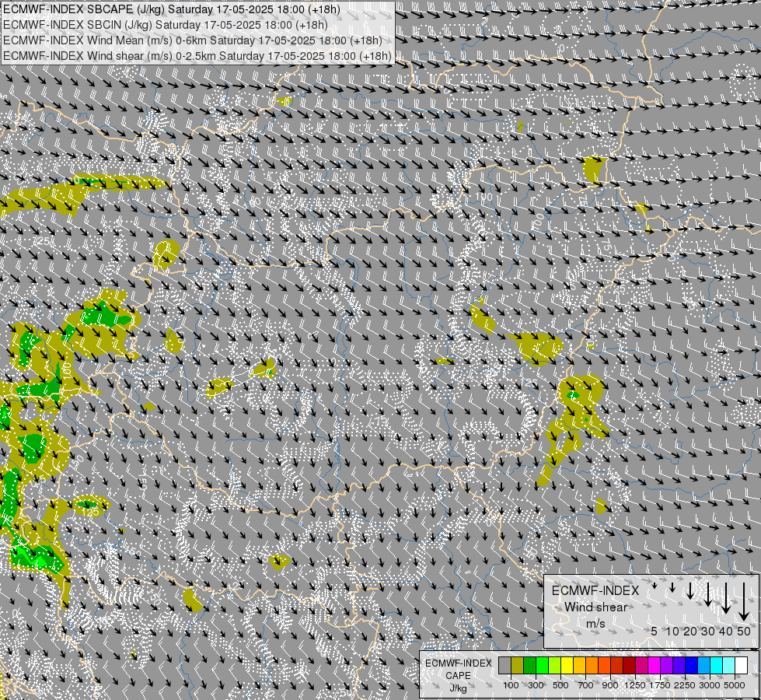Image resolution: width=761 pixels, height=700 pixels.
Task: Click the Wind Mean 0-6km title line
Action: click(x=193, y=40)
